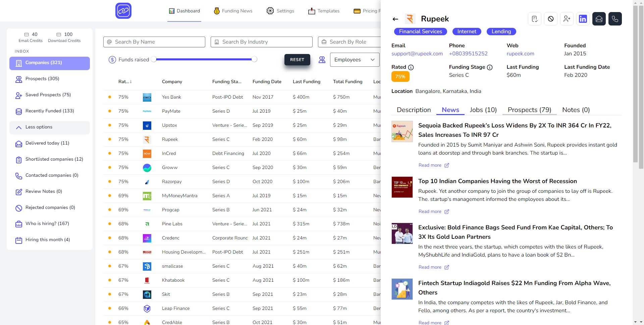Screen dimensions: 644x325
Task: Click Read more under Top 10 Indian Companies
Action: pyautogui.click(x=433, y=212)
